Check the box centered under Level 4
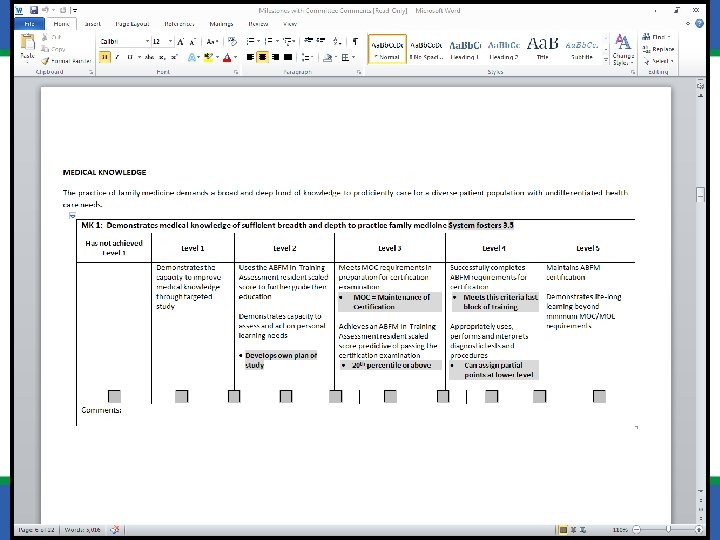Screen dimensions: 720x540 coord(492,396)
